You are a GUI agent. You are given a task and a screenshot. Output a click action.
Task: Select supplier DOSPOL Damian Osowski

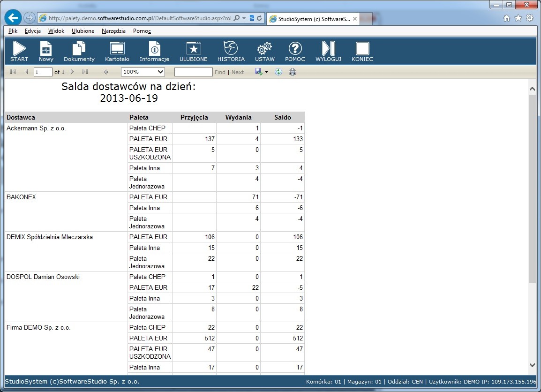click(43, 277)
